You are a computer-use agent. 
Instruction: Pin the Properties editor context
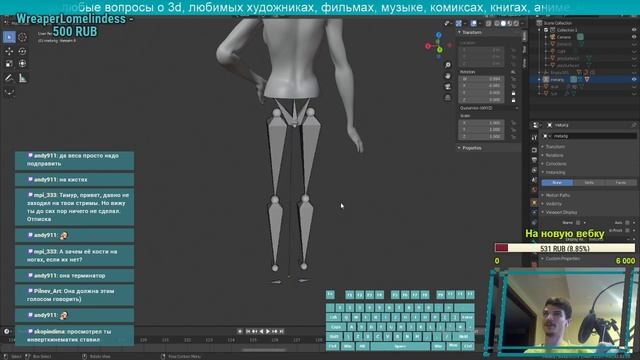click(634, 125)
